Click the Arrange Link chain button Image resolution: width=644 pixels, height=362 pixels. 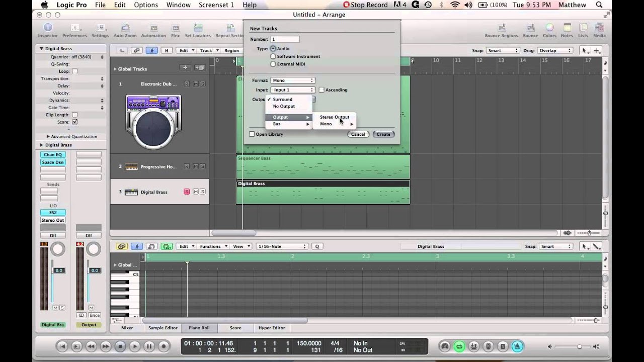point(136,50)
